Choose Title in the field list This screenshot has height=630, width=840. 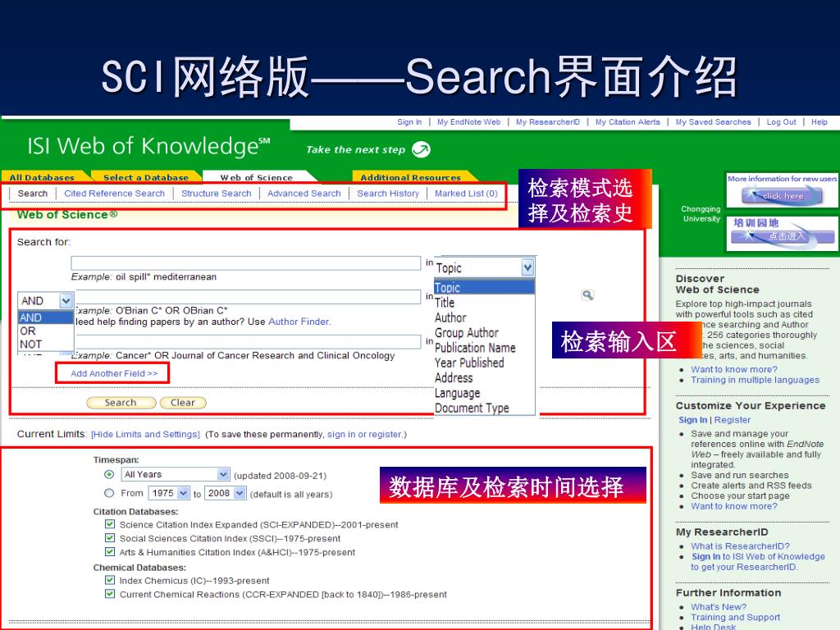(x=445, y=303)
